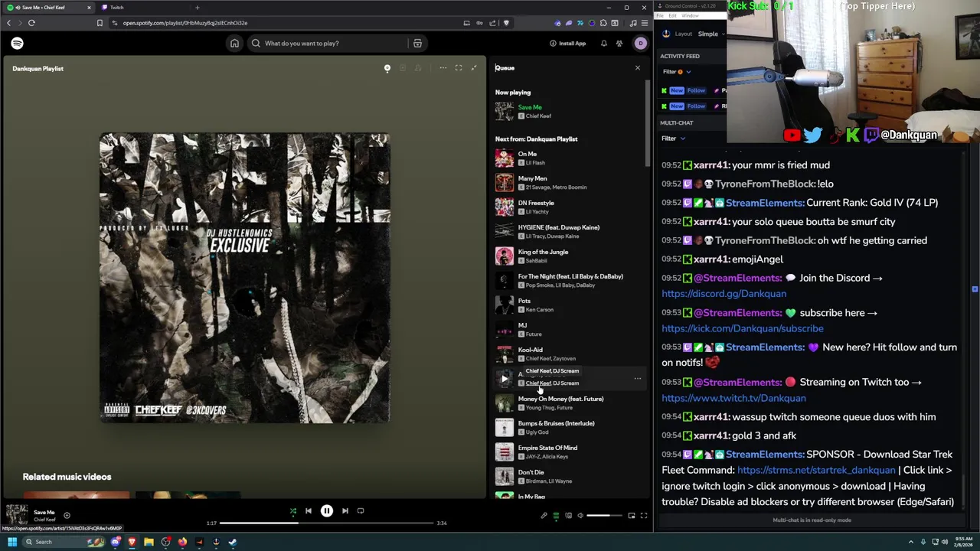The height and width of the screenshot is (551, 980).
Task: Go back in browser history
Action: point(8,23)
